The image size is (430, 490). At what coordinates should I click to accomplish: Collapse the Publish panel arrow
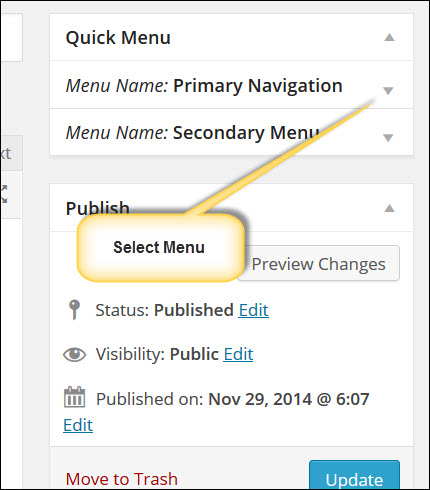[x=389, y=208]
